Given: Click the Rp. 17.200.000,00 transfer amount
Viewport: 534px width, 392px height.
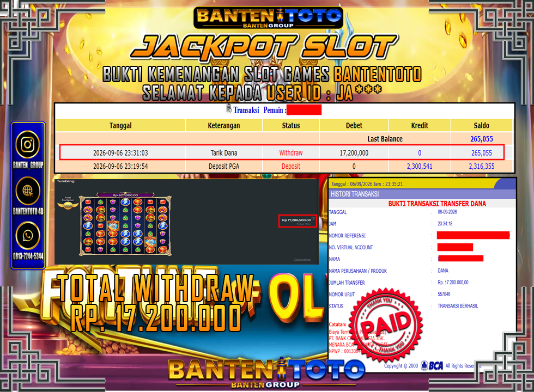Looking at the screenshot, I should tap(453, 283).
